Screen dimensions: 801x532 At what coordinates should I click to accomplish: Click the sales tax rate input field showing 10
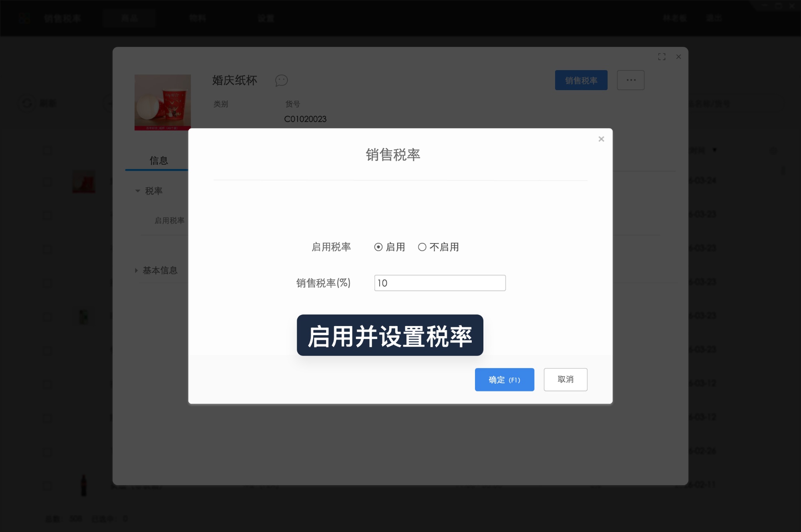[440, 283]
